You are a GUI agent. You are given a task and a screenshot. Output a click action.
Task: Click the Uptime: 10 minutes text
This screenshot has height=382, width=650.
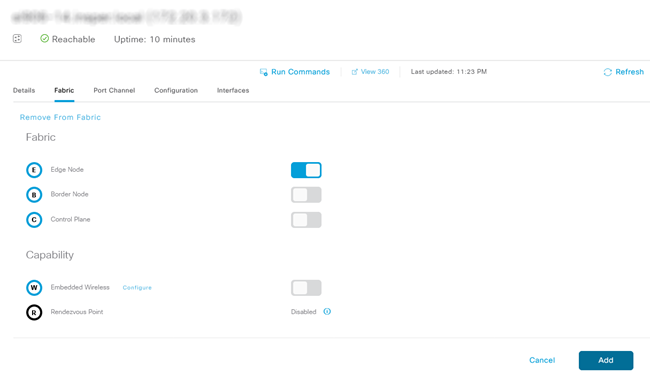[x=155, y=39]
